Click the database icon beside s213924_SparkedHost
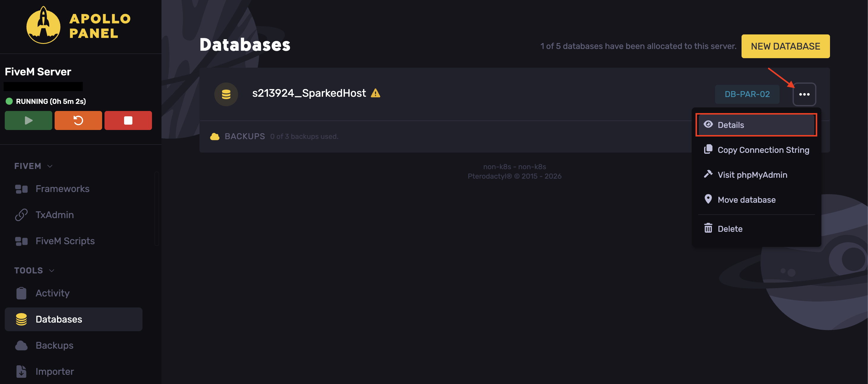The height and width of the screenshot is (384, 868). click(x=226, y=94)
